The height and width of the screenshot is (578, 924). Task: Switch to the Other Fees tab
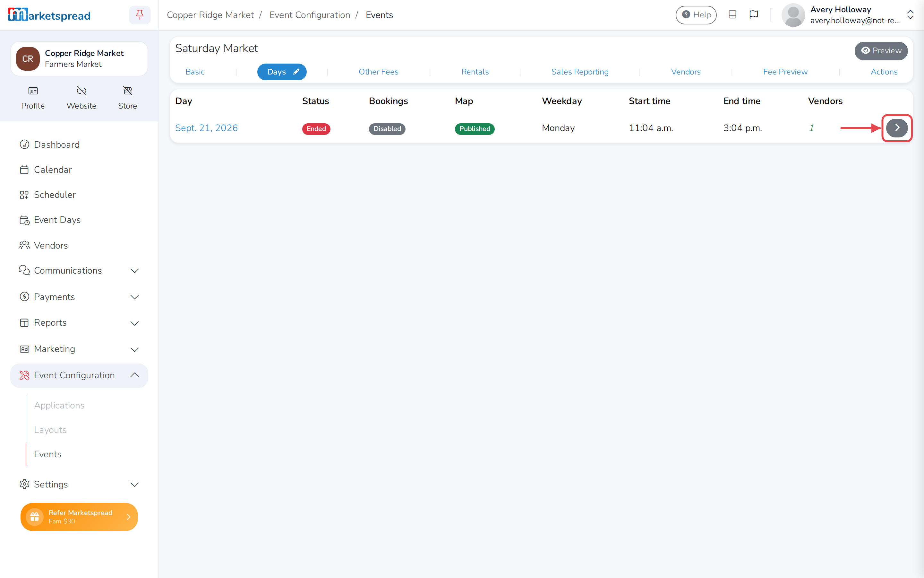(378, 72)
